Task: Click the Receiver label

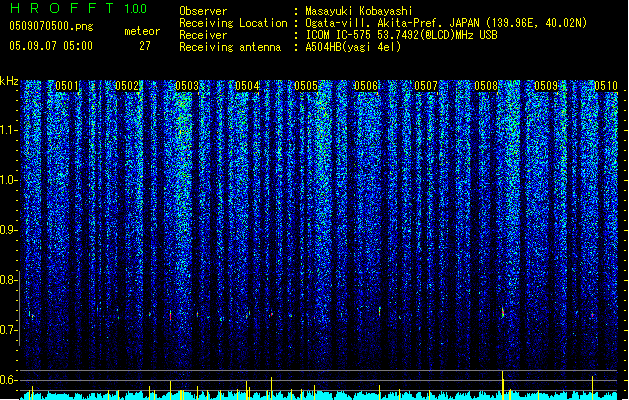Action: (203, 35)
